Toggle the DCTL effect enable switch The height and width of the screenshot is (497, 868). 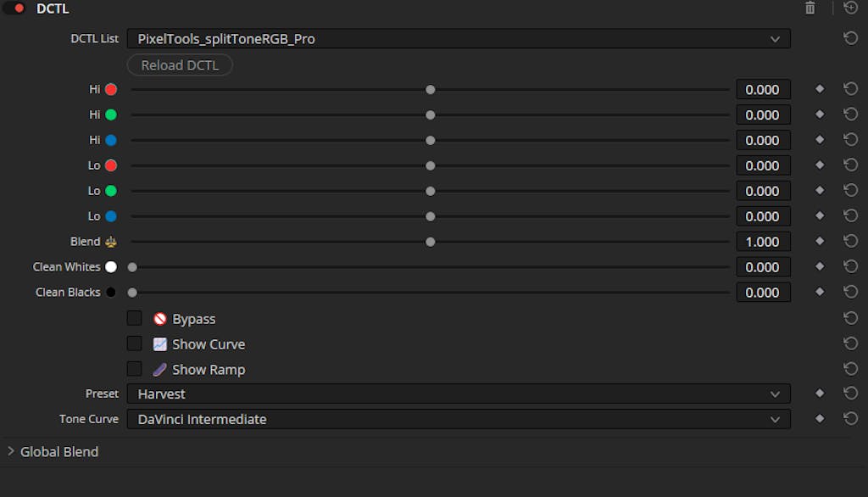click(14, 8)
